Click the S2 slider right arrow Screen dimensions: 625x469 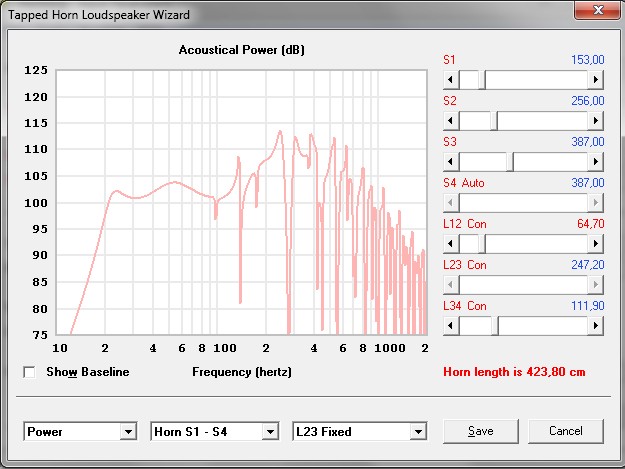click(x=596, y=121)
